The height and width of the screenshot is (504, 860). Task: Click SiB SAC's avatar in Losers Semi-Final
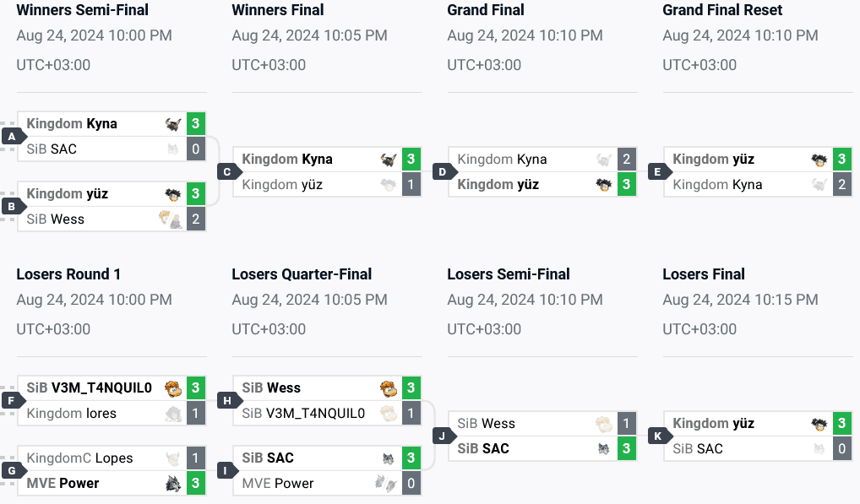point(603,450)
